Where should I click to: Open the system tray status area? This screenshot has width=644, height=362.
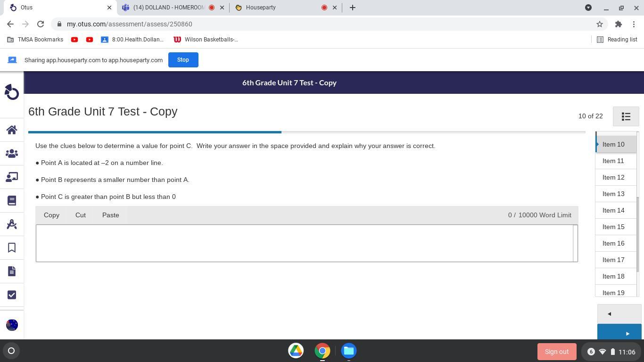pos(611,352)
